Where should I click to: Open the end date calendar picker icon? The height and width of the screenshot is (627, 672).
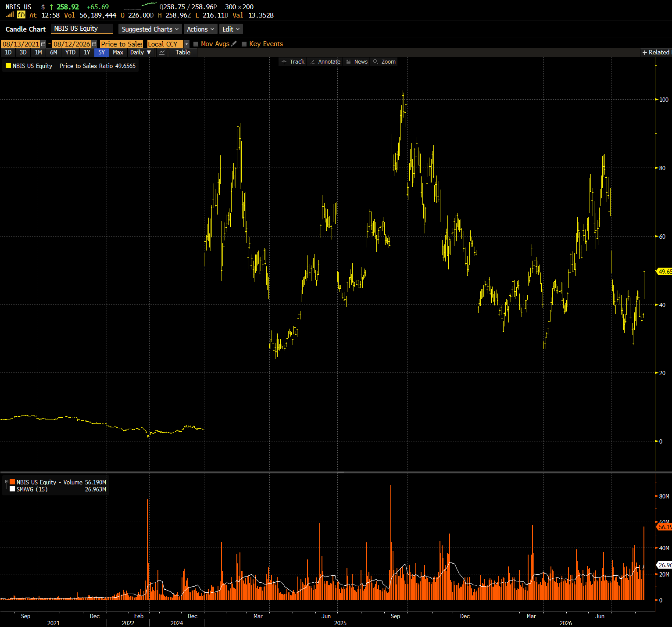point(94,44)
